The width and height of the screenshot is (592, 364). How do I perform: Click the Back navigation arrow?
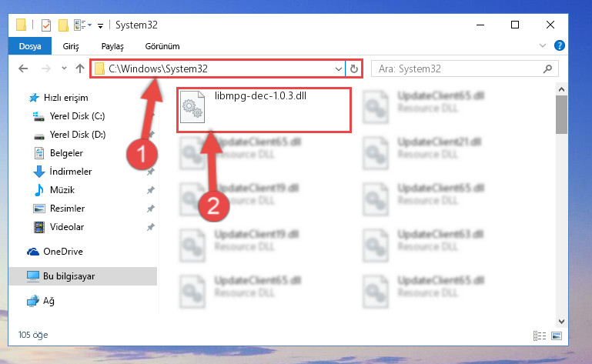pos(23,68)
